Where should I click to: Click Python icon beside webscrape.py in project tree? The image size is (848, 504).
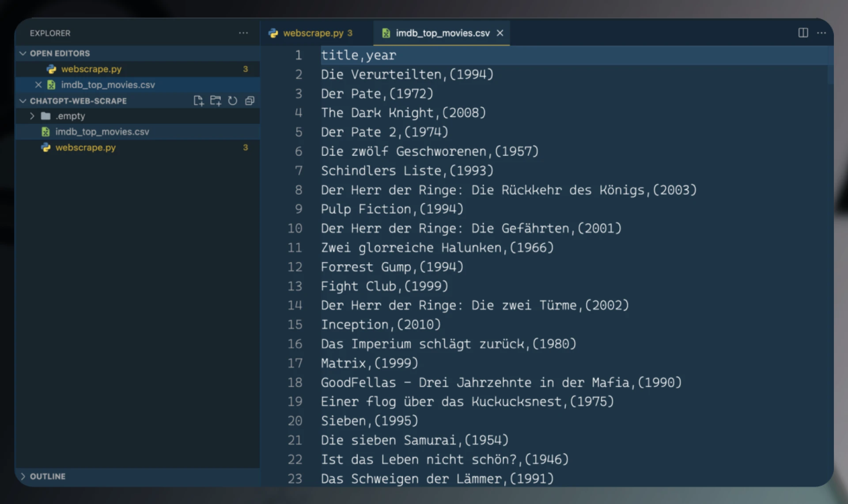[x=46, y=147]
